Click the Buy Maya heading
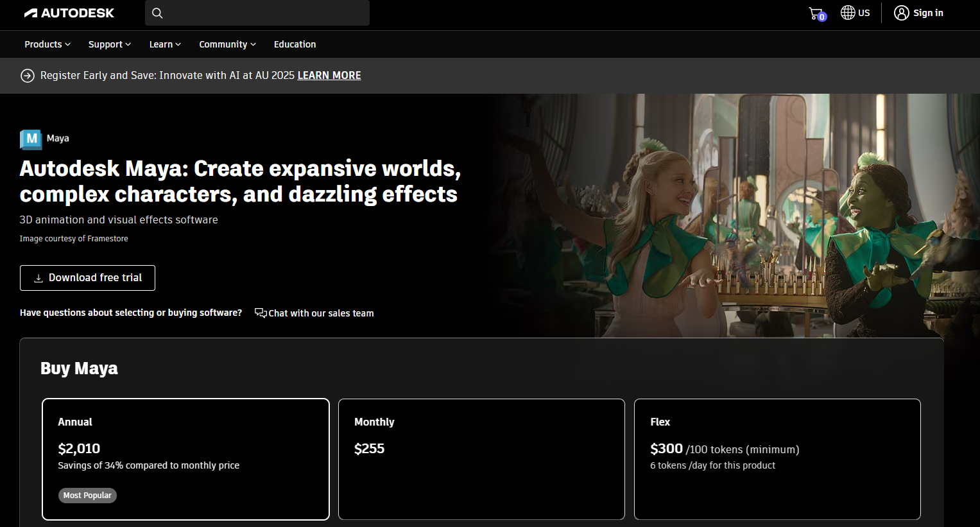The height and width of the screenshot is (527, 980). coord(79,368)
